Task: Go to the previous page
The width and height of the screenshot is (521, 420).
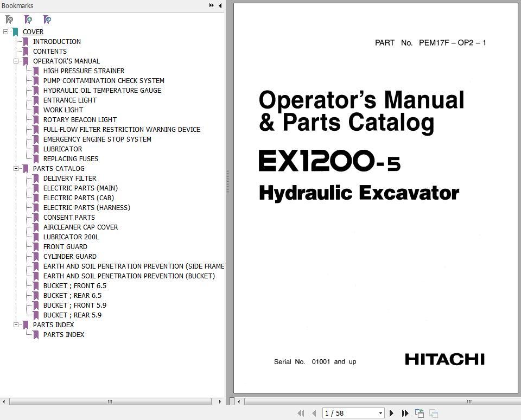Action: point(314,413)
